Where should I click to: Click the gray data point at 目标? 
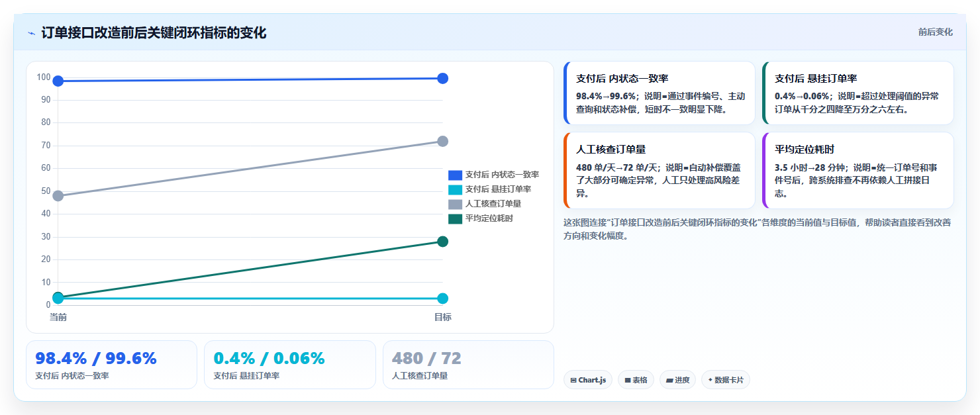pyautogui.click(x=443, y=141)
